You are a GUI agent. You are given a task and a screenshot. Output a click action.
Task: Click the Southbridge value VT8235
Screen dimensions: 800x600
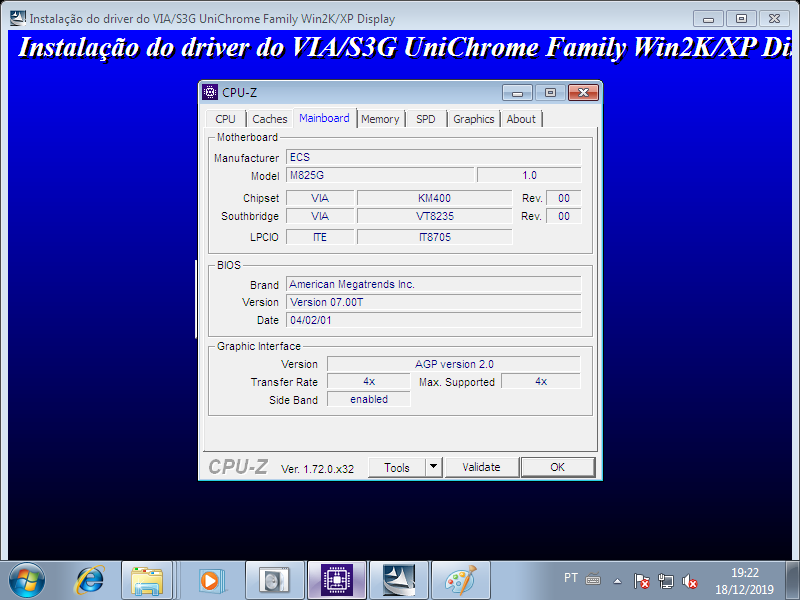434,216
